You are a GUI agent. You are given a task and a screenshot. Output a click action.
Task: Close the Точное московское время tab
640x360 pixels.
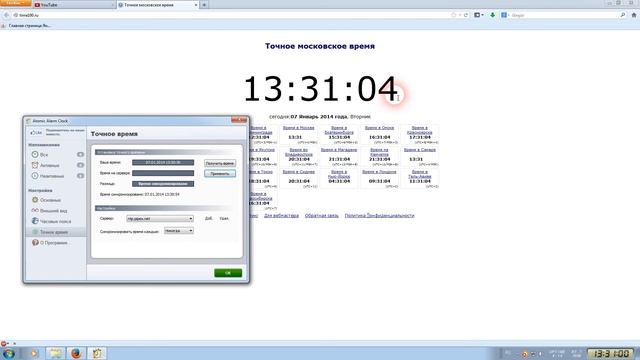pos(196,5)
